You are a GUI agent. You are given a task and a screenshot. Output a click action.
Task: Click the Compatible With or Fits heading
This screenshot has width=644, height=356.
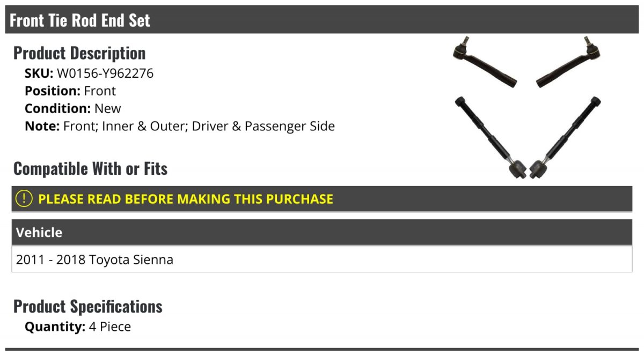click(x=91, y=169)
